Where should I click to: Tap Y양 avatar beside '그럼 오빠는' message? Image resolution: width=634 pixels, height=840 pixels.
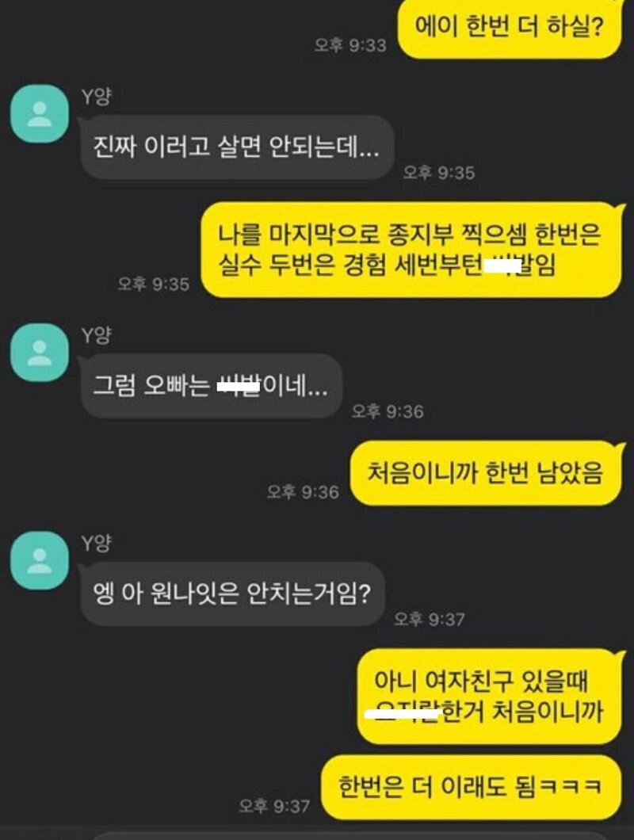coord(40,353)
